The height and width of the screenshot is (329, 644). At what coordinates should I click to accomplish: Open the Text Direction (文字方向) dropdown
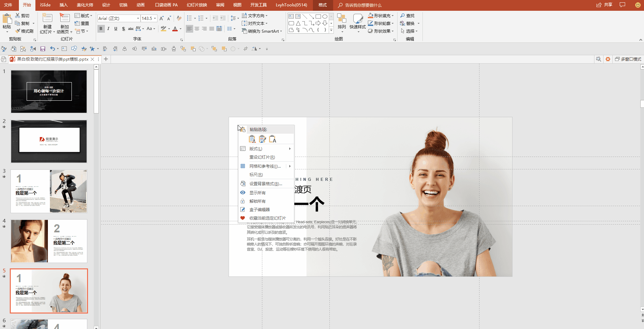[255, 16]
